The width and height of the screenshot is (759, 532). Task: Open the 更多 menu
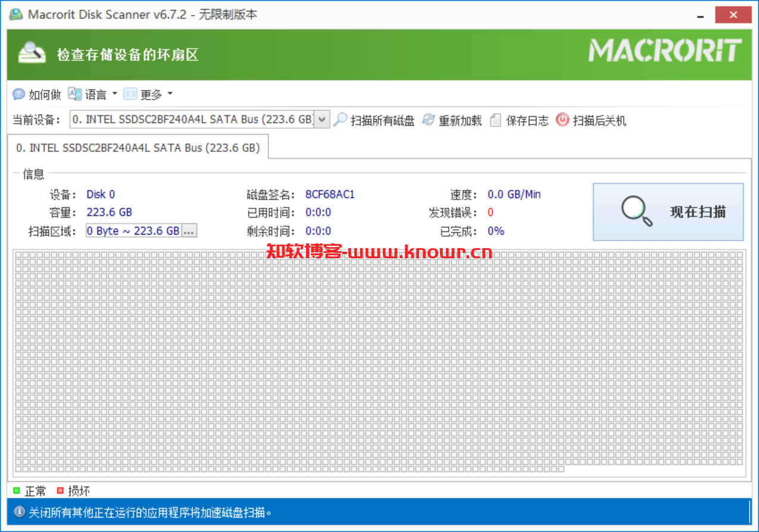148,95
